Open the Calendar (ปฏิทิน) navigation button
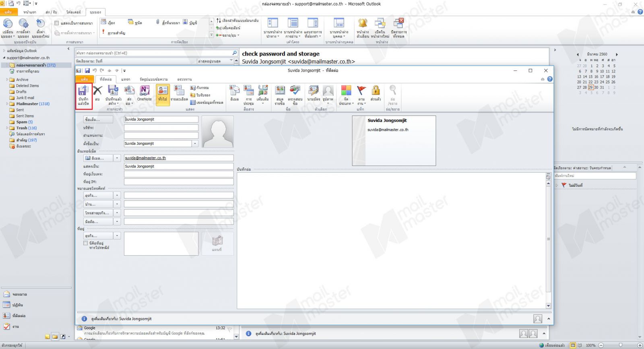Screen dimensions: 644x349 18,305
